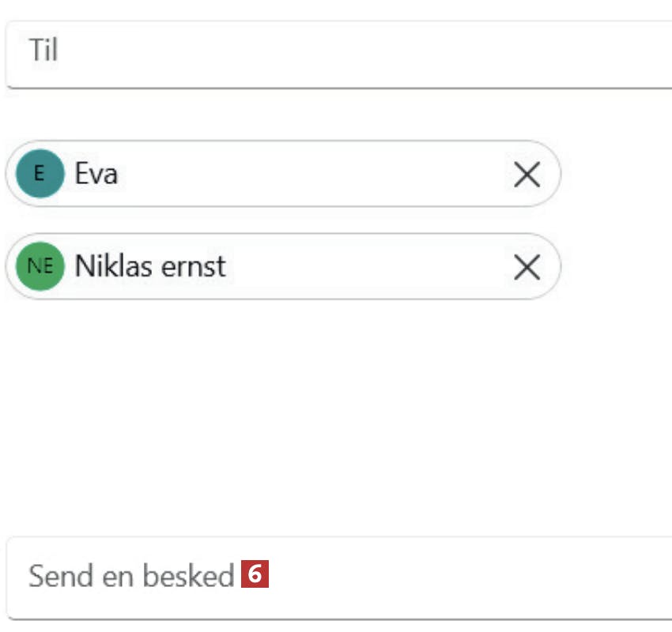Click the "Send en besked" placeholder text
672x632 pixels.
click(130, 576)
